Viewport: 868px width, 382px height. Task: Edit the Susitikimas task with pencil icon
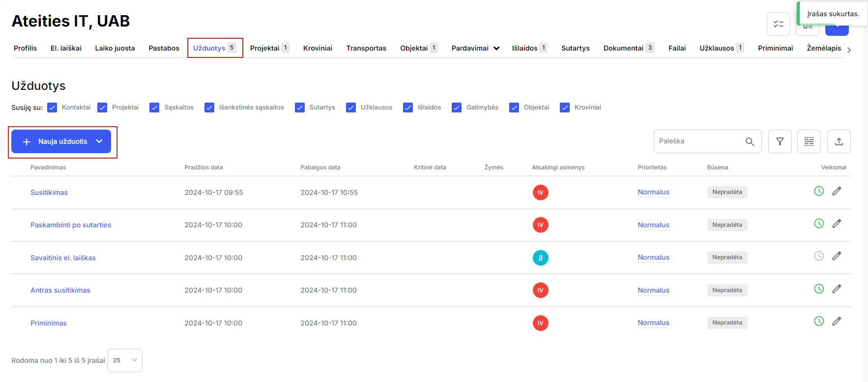(x=837, y=191)
